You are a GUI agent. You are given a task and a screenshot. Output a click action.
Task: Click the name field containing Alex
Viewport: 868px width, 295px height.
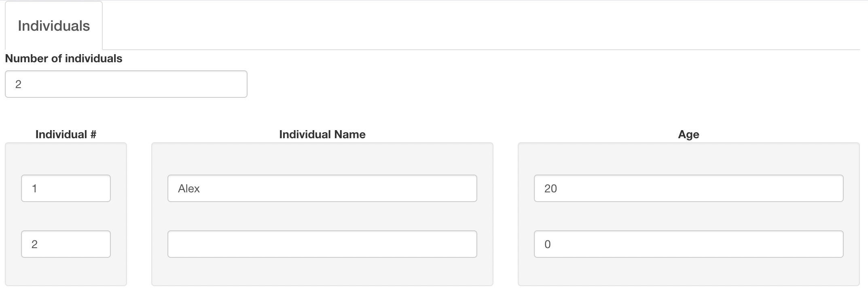pyautogui.click(x=322, y=188)
